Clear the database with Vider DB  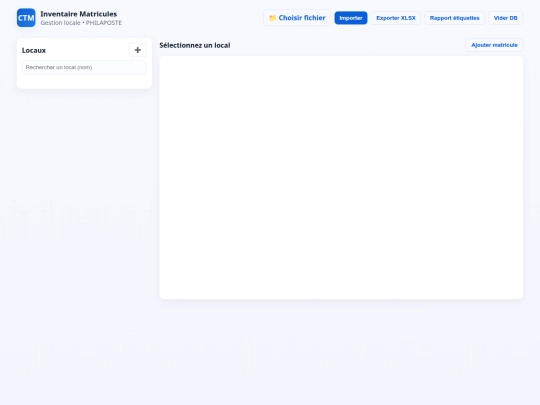(505, 18)
